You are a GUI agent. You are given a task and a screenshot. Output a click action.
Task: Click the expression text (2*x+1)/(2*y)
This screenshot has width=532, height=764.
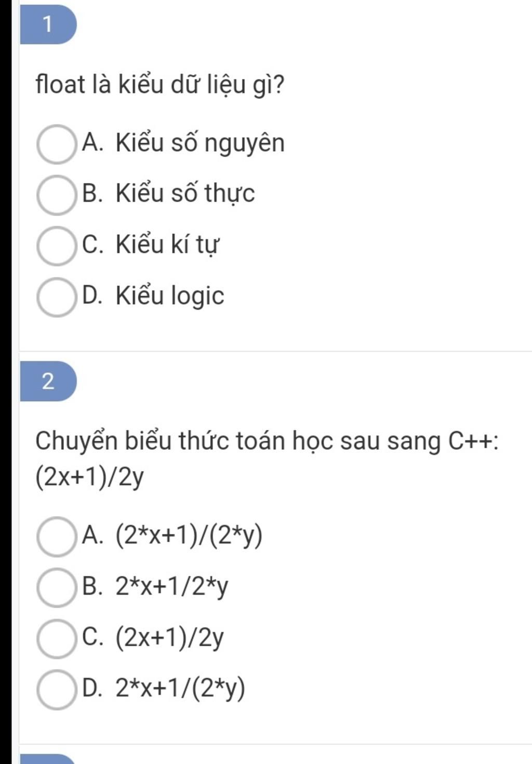pos(189,535)
